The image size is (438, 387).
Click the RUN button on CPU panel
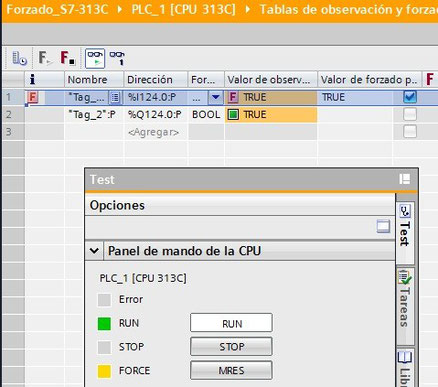(x=231, y=323)
